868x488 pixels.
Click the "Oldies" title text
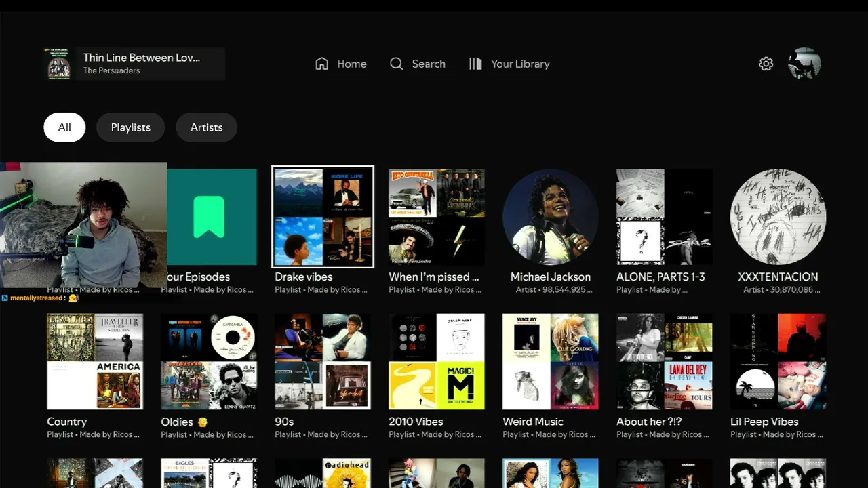[177, 422]
